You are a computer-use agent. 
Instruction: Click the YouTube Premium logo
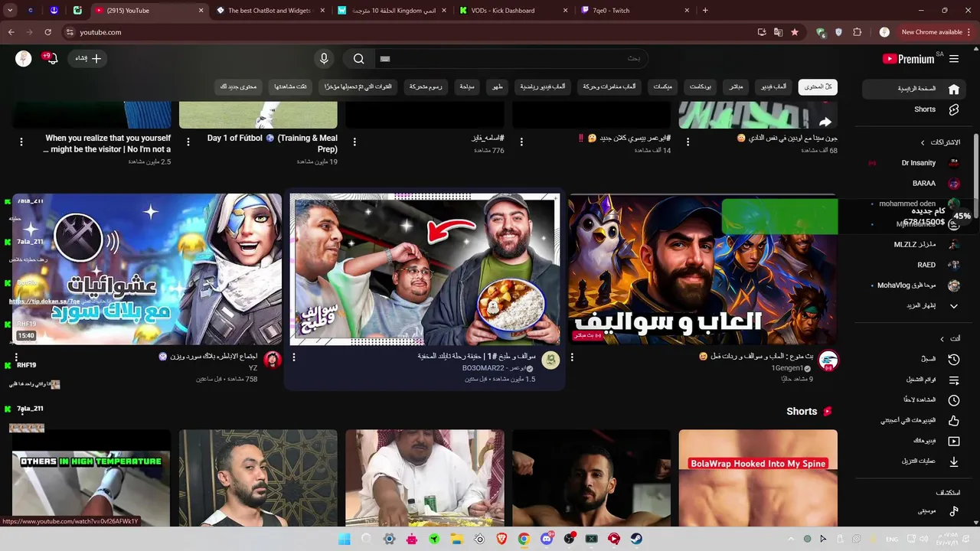[x=908, y=59]
